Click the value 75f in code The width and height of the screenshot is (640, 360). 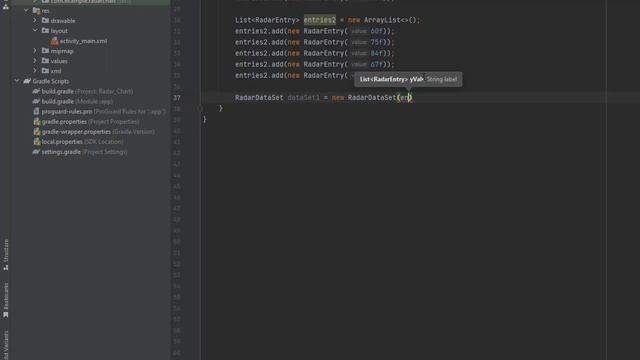(376, 42)
